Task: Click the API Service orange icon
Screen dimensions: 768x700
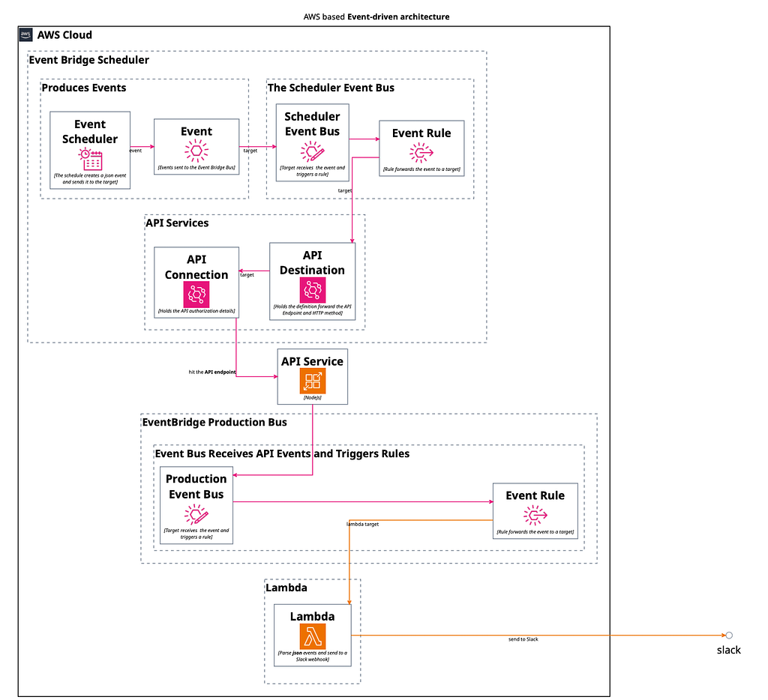Action: [313, 381]
